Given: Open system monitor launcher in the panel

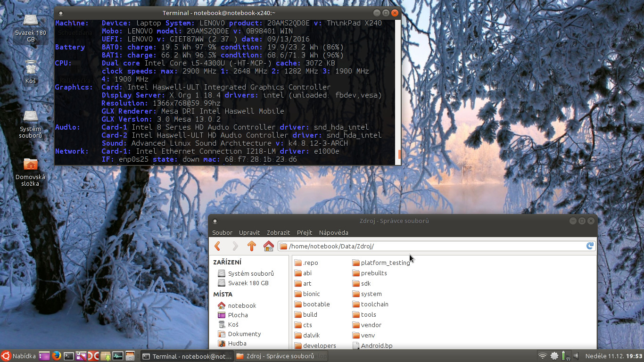Looking at the screenshot, I should click(x=118, y=356).
